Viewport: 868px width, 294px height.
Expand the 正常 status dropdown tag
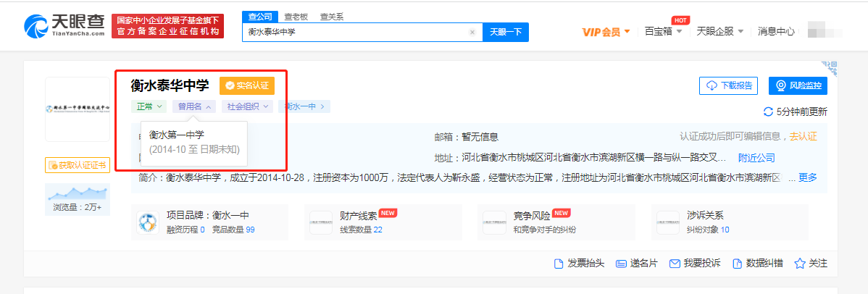(x=149, y=106)
